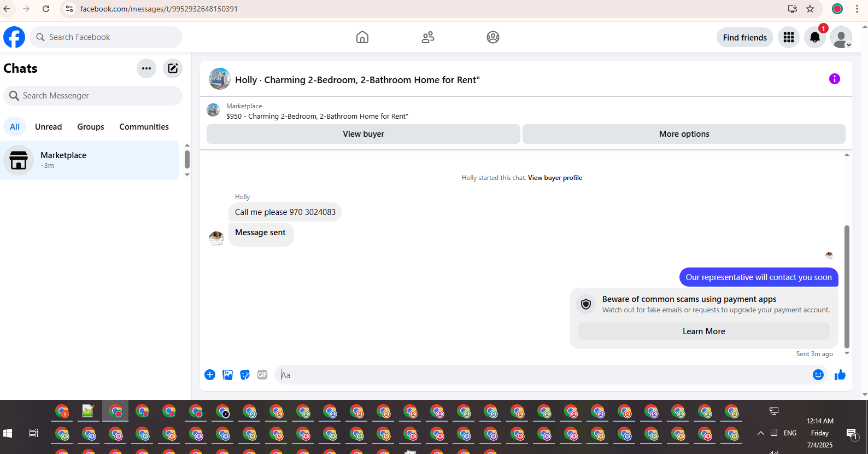Click the address bar URL
This screenshot has height=454, width=868.
coord(159,9)
